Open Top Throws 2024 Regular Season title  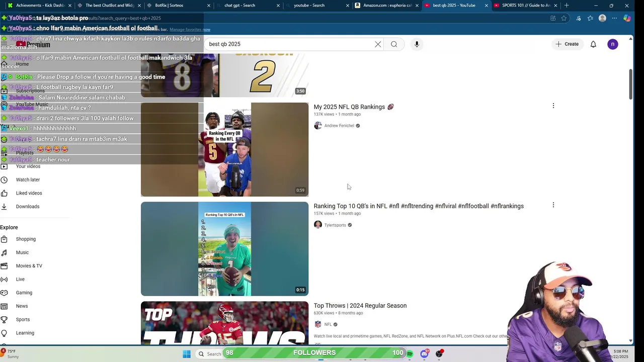(360, 306)
